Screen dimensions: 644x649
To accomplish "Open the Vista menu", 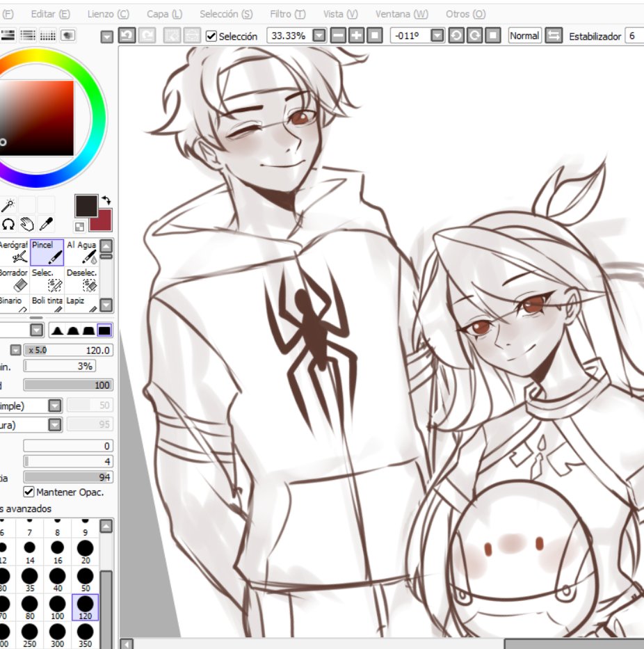I will pos(341,14).
